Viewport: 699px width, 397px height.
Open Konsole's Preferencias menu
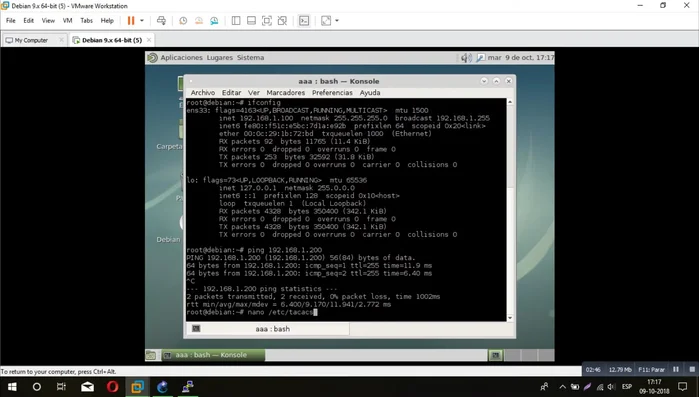(332, 93)
